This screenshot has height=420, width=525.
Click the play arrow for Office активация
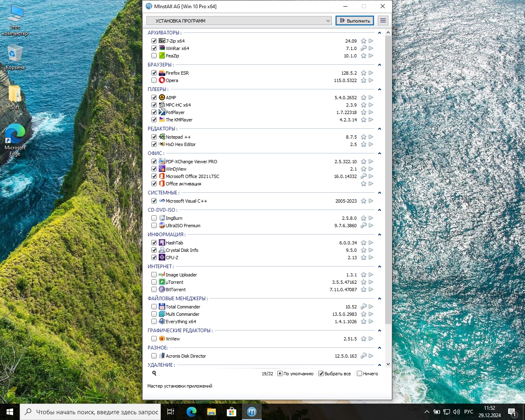371,184
